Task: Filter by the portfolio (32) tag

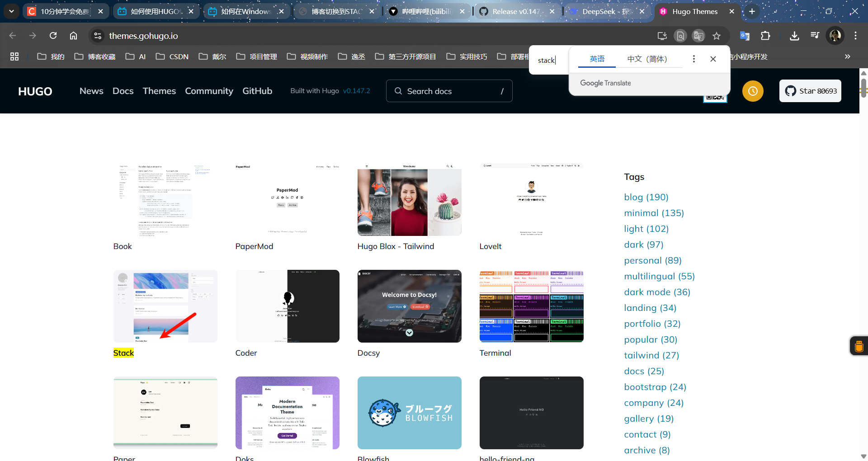Action: [652, 324]
